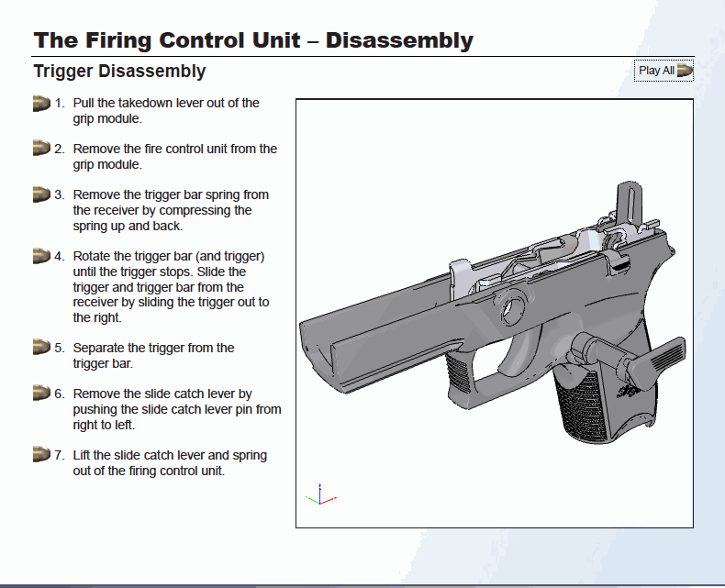Click the XYZ axis triad in the viewport
Viewport: 725px width, 588px height.
(x=319, y=495)
